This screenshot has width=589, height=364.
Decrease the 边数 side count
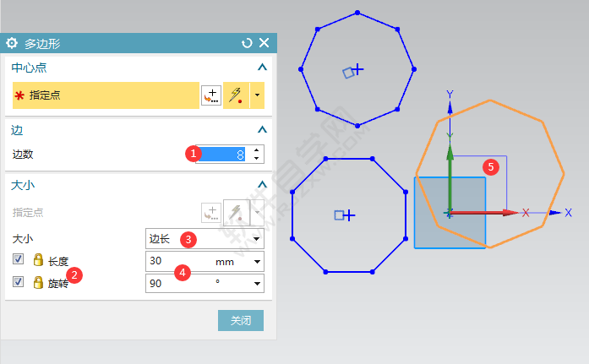256,159
